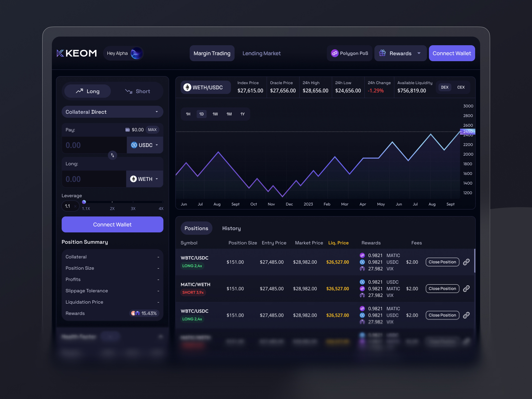This screenshot has width=532, height=399.
Task: Toggle the CEX data source
Action: click(x=461, y=87)
